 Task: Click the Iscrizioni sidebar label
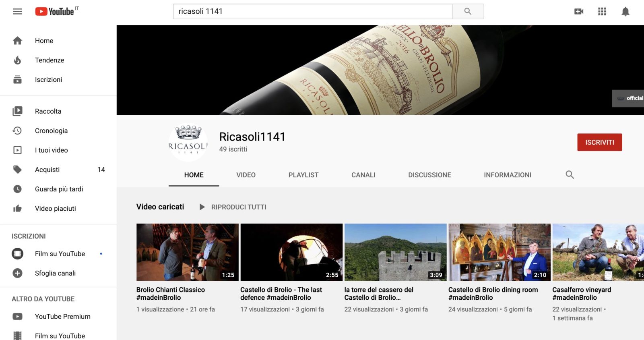click(x=48, y=79)
